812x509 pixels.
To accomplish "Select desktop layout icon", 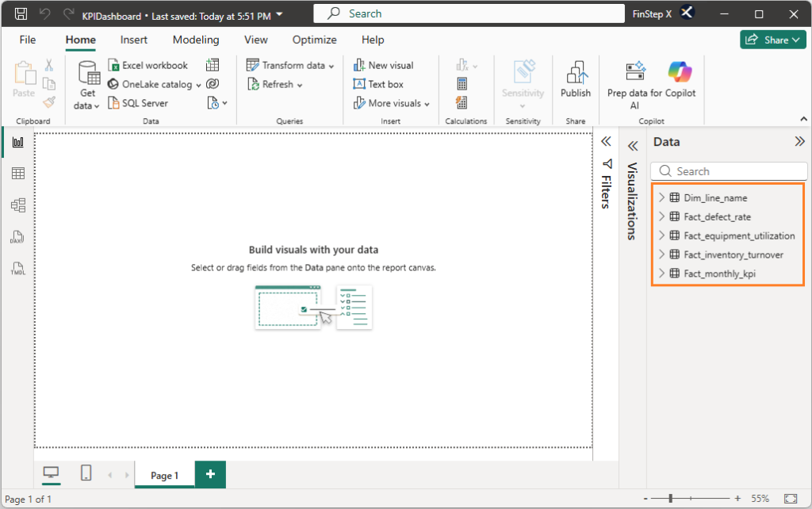I will tap(51, 473).
